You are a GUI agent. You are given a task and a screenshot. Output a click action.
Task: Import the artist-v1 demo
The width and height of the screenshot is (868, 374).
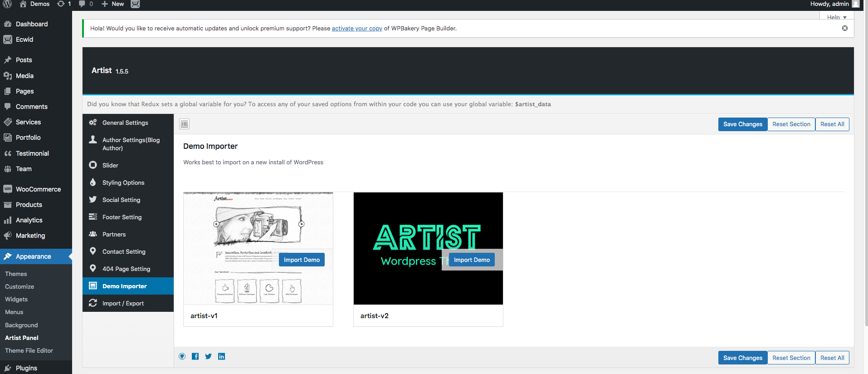(x=302, y=260)
